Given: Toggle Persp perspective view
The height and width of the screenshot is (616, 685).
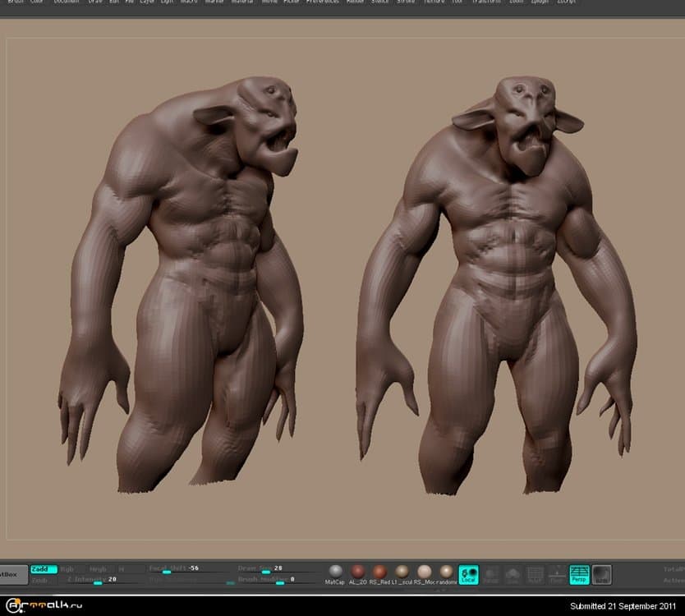Looking at the screenshot, I should point(578,574).
